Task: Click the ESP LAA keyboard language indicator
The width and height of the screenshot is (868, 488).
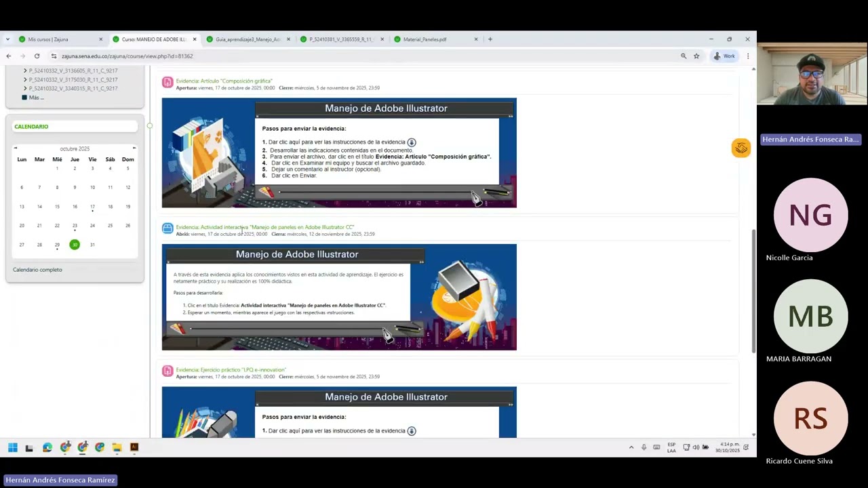Action: point(671,447)
